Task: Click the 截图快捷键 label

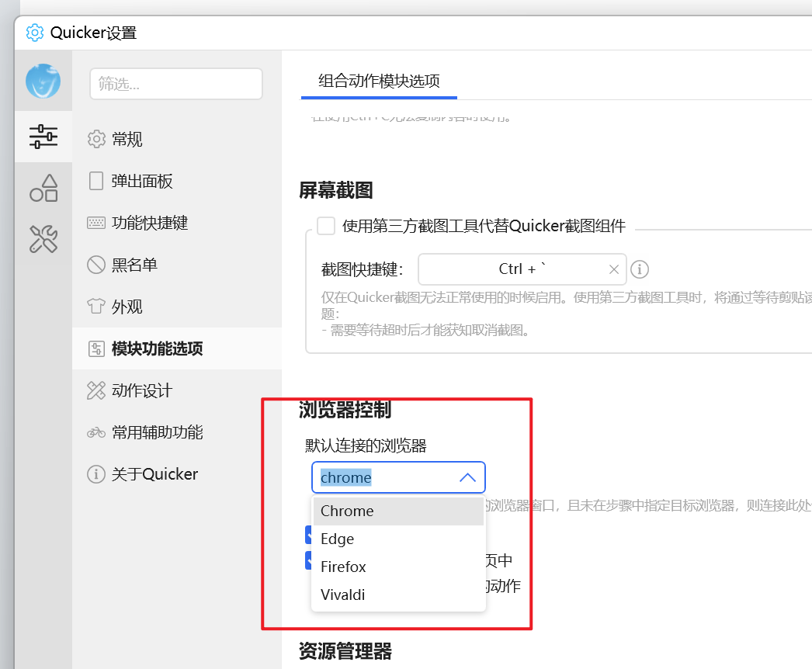Action: 362,270
